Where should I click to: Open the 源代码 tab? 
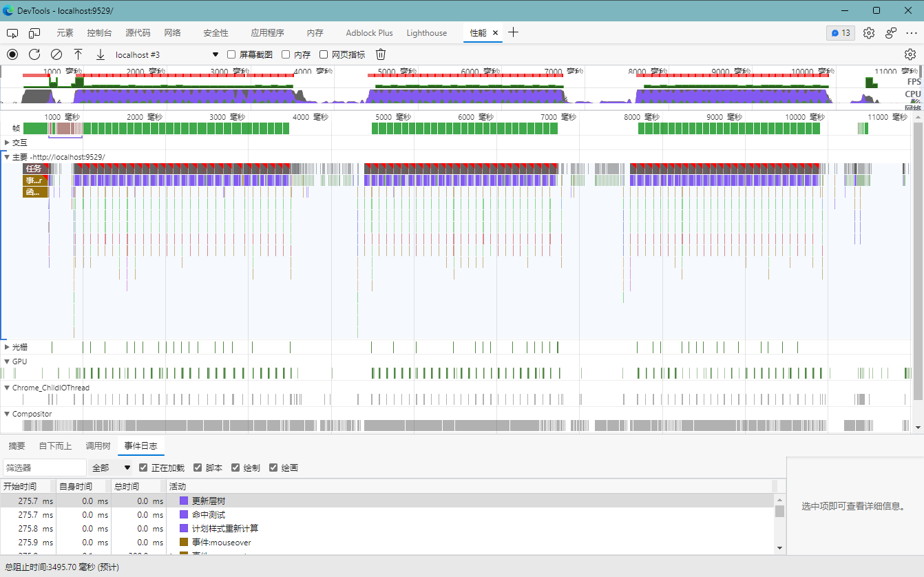tap(138, 33)
